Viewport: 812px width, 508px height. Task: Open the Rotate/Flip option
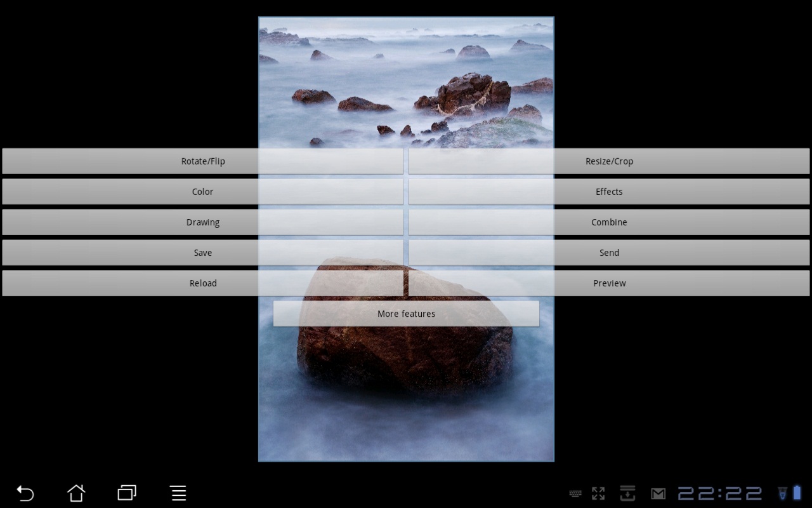[x=203, y=161]
